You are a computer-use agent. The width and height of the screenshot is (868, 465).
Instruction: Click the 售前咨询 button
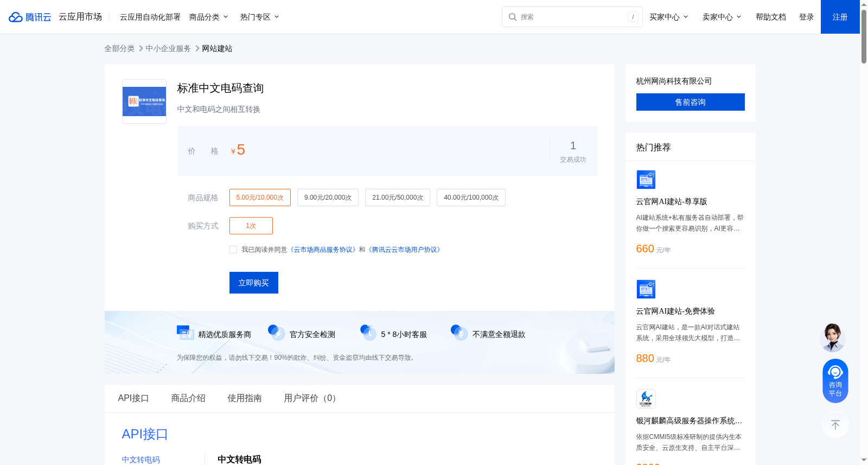click(x=690, y=102)
